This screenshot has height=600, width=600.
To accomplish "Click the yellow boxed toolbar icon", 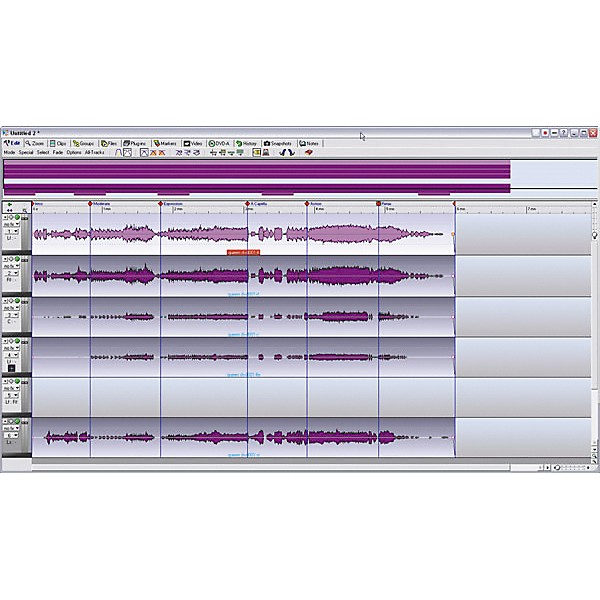I will [x=256, y=153].
